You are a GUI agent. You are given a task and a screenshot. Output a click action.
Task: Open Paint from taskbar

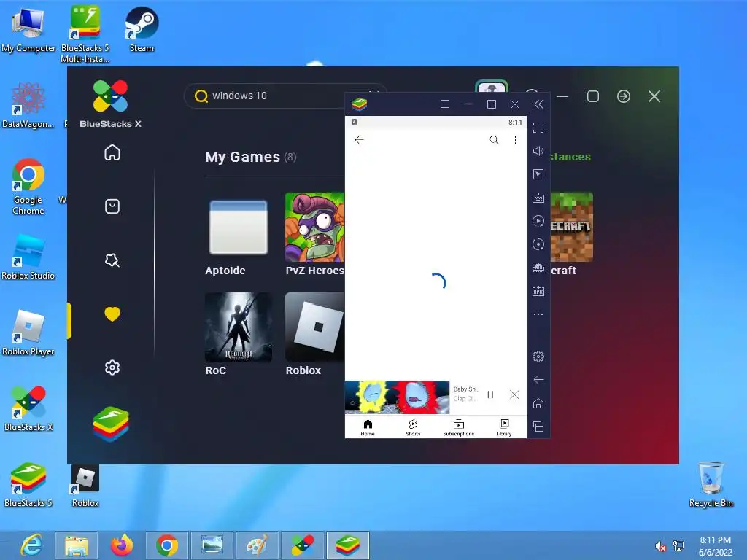[258, 545]
